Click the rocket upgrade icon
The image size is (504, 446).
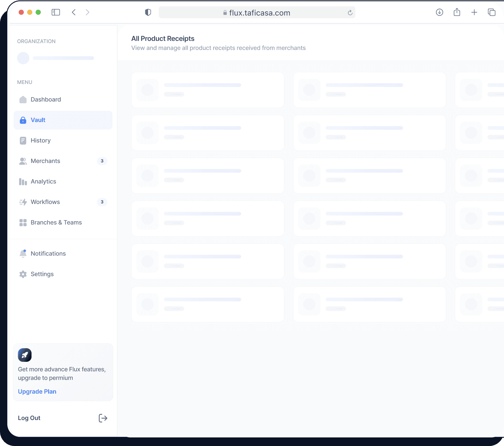25,355
